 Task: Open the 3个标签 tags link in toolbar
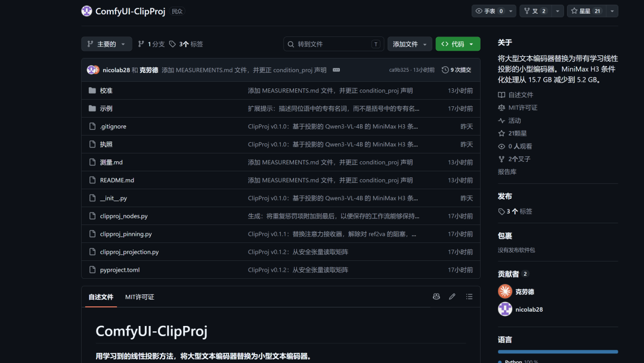click(186, 44)
